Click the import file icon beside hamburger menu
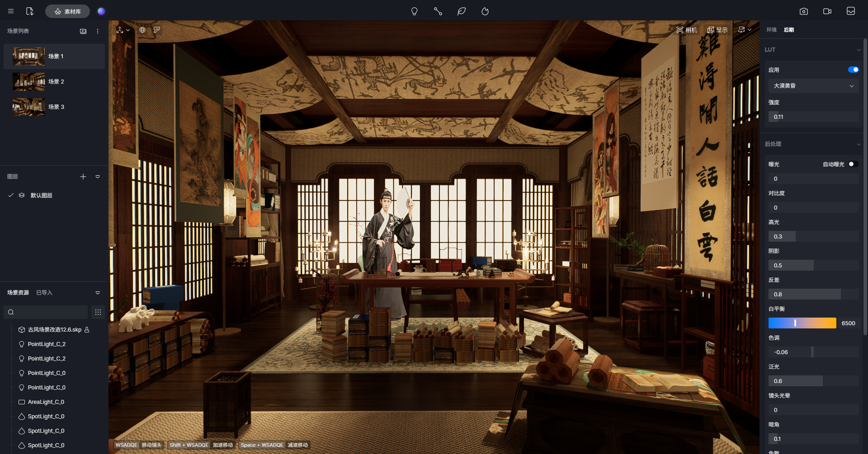The width and height of the screenshot is (868, 454). 30,11
